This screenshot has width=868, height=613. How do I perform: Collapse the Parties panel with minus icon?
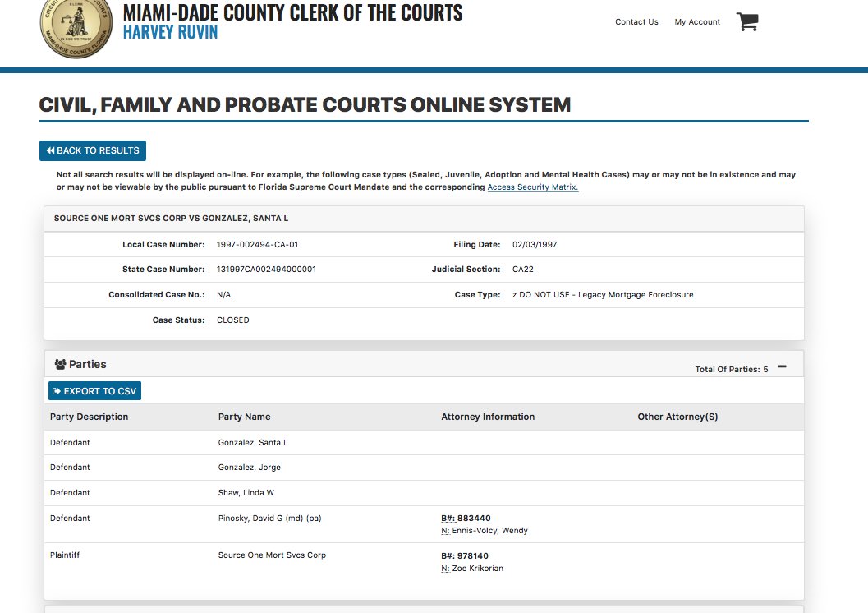(x=783, y=366)
